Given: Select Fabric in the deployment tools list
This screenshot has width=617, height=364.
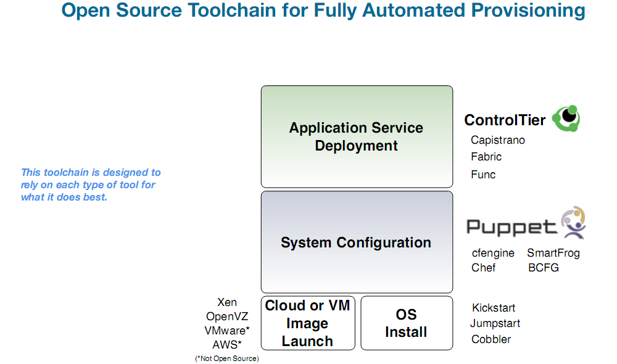Looking at the screenshot, I should point(486,157).
